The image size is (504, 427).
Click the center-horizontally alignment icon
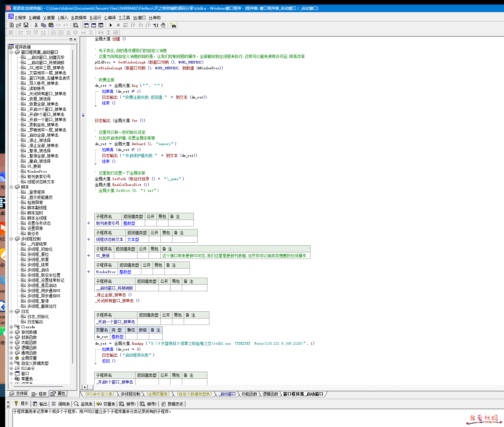point(53,33)
